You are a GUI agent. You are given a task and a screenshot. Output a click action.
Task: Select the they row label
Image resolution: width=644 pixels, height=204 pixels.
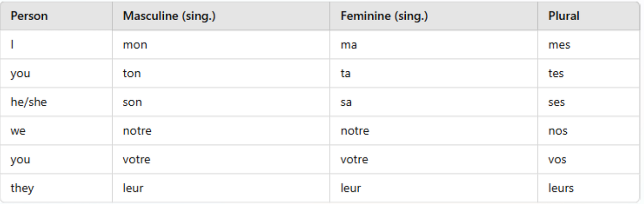(56, 187)
